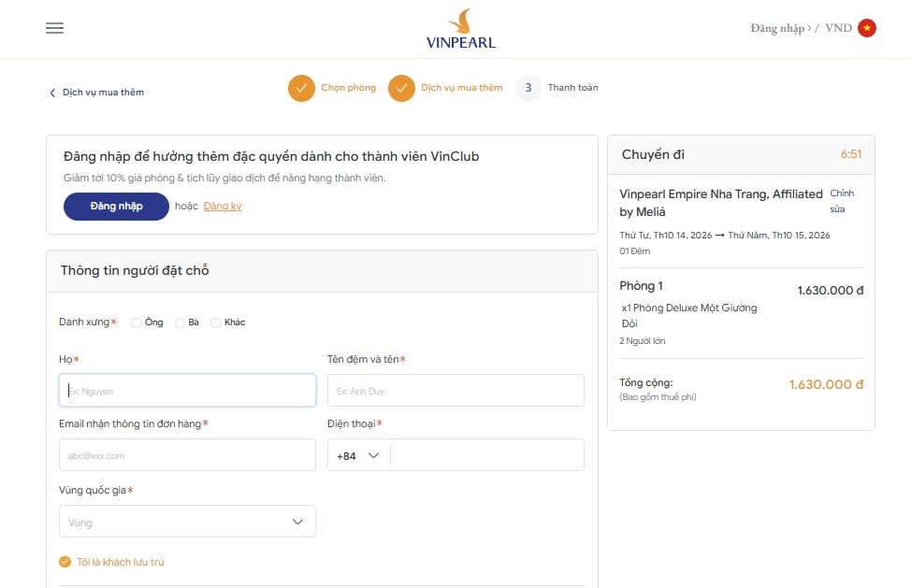Go to the Chọn phòng step label

[x=349, y=88]
